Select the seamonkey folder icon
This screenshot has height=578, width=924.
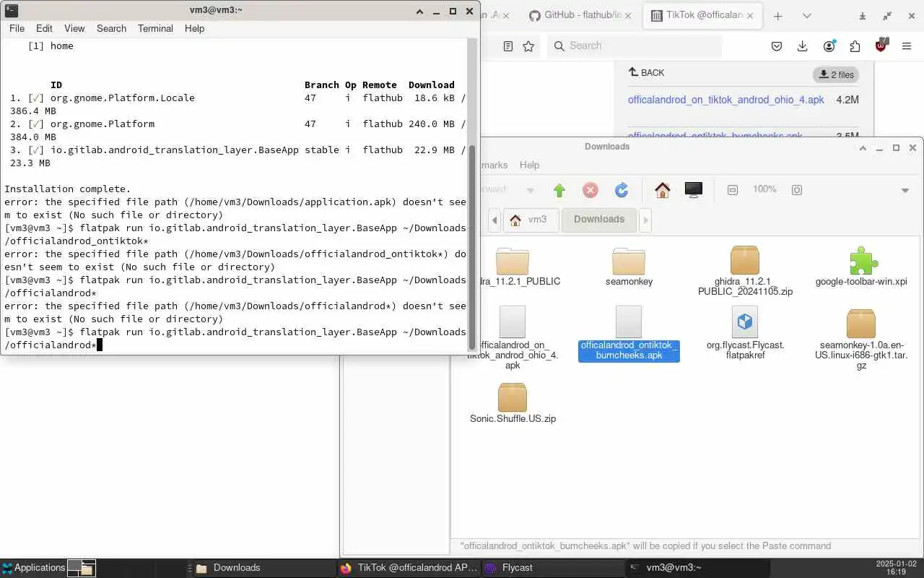pyautogui.click(x=629, y=260)
